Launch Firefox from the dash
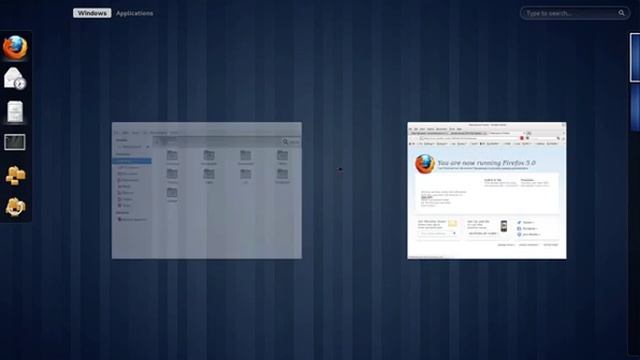 [x=15, y=47]
